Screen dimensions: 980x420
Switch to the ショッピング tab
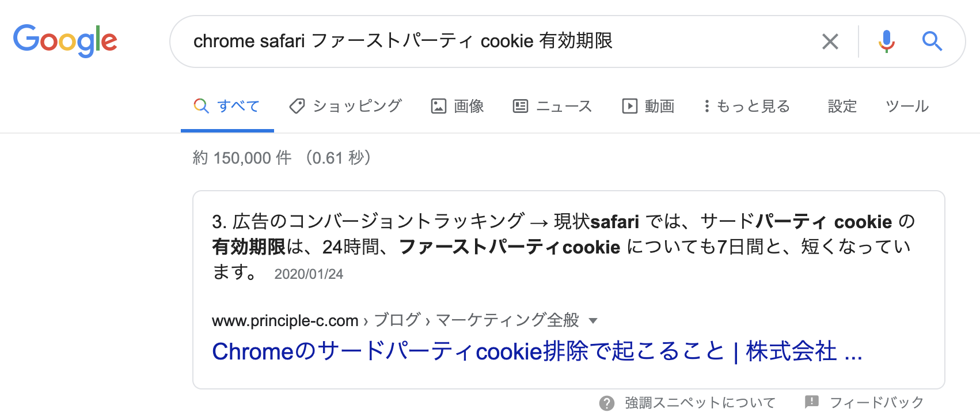(x=357, y=106)
